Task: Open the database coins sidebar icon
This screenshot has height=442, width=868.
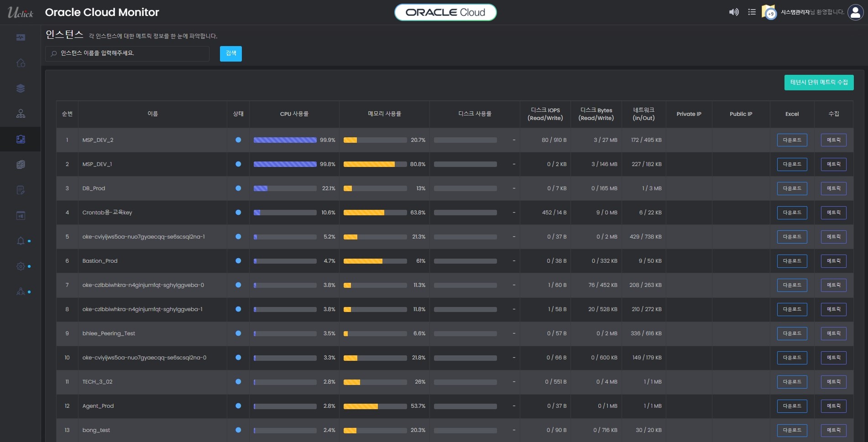Action: pos(21,165)
